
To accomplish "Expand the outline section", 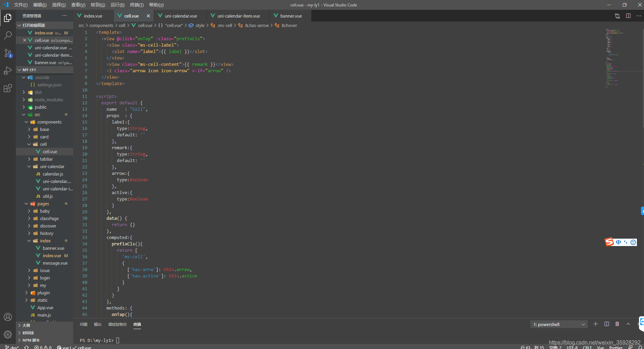I will (x=45, y=325).
